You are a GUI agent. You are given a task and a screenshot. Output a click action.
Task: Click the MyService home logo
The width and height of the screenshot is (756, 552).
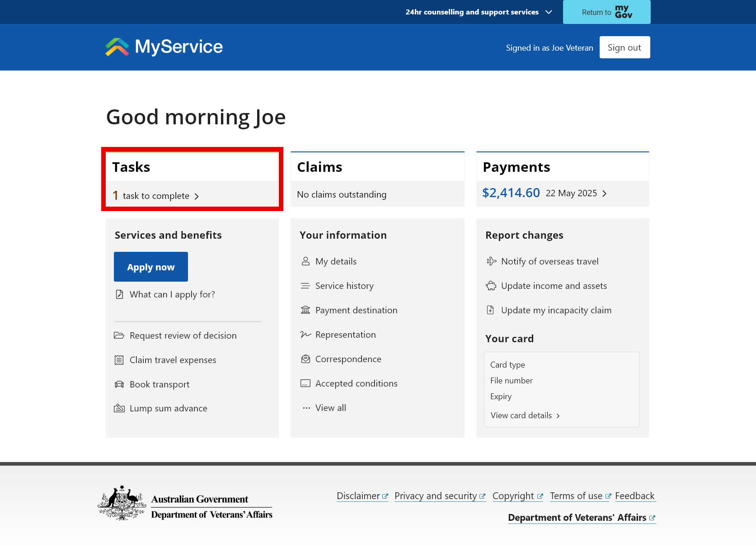pyautogui.click(x=163, y=47)
